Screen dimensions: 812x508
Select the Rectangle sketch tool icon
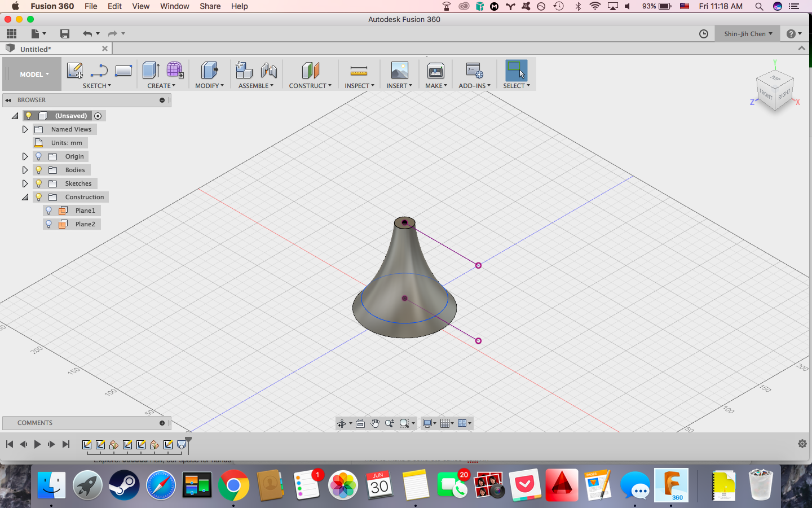click(123, 71)
